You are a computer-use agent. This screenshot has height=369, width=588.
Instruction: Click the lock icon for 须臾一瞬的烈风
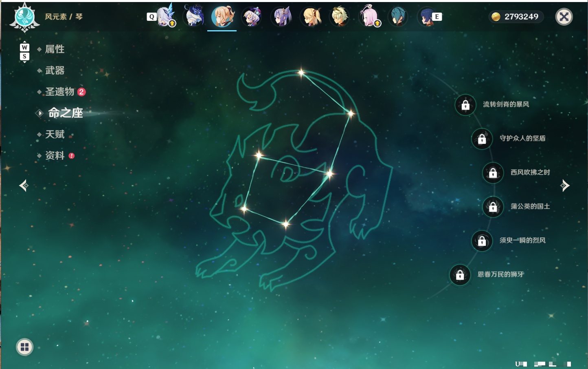click(482, 241)
